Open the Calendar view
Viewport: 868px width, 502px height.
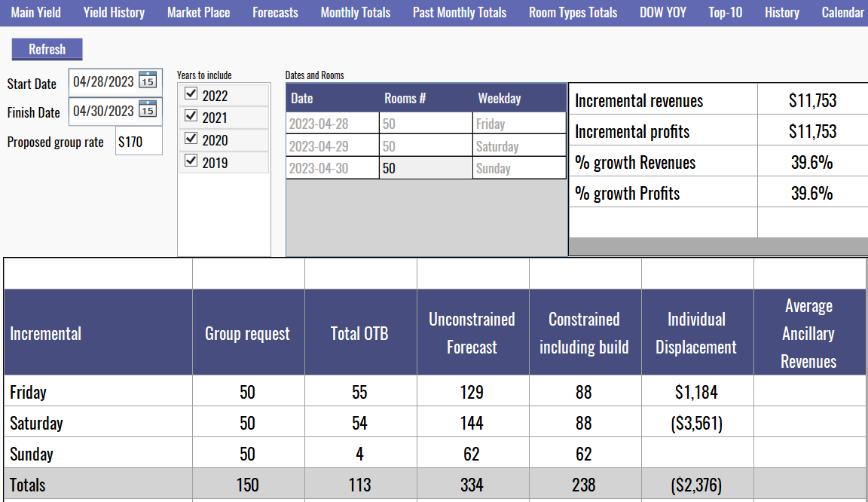coord(842,12)
